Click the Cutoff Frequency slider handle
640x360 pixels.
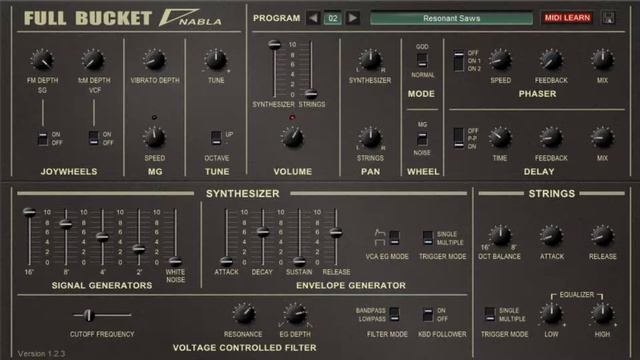tap(89, 315)
